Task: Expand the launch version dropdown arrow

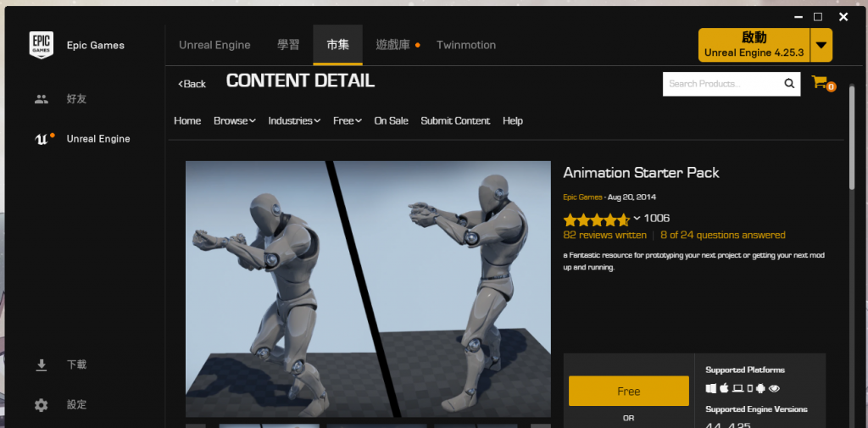Action: click(821, 46)
